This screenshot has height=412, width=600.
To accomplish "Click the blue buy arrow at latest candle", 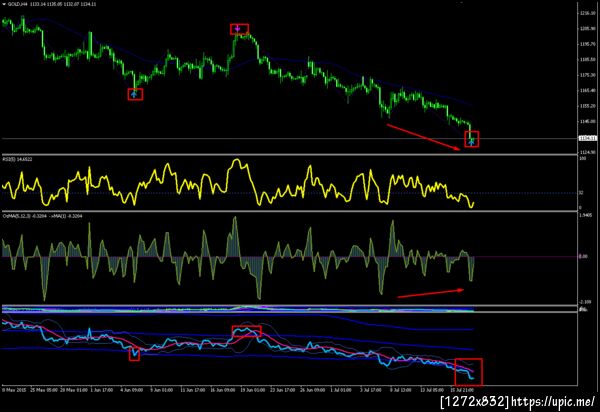I will [x=471, y=142].
